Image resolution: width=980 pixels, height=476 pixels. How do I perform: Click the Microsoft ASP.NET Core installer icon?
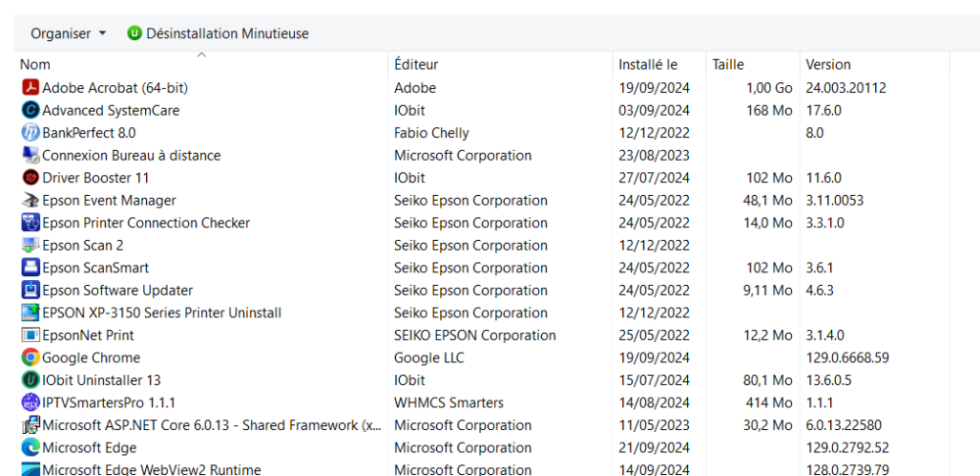click(x=30, y=425)
